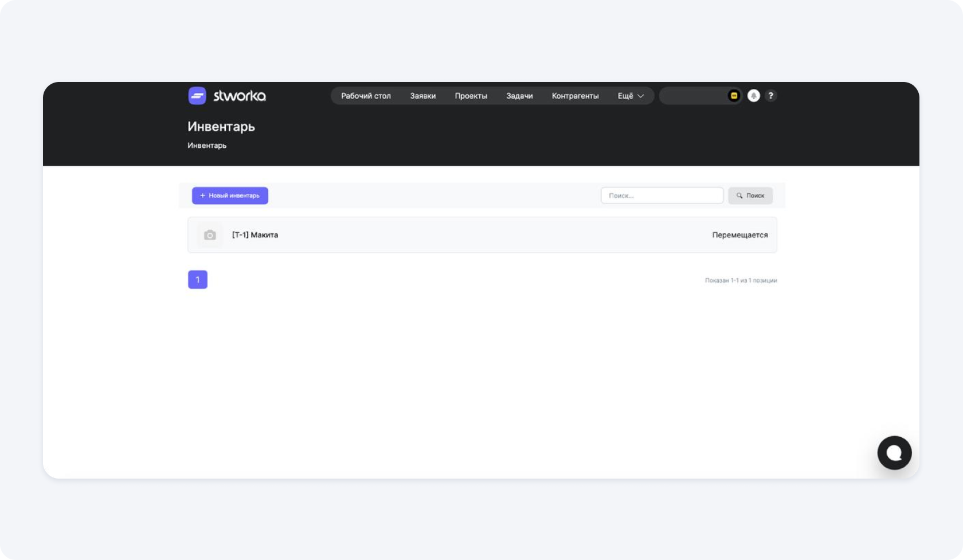Expand the Ещё dropdown menu

[x=631, y=96]
